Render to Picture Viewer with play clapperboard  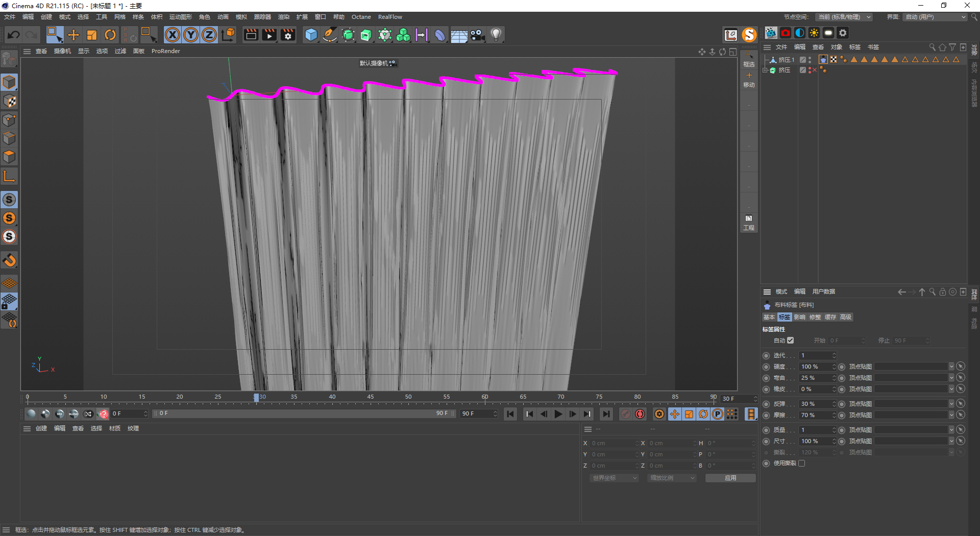269,35
